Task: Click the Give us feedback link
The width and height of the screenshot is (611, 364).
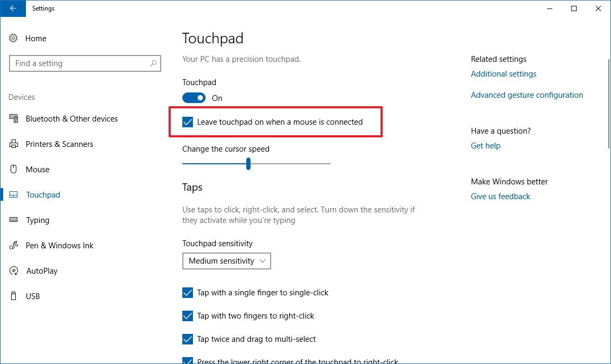Action: [500, 196]
